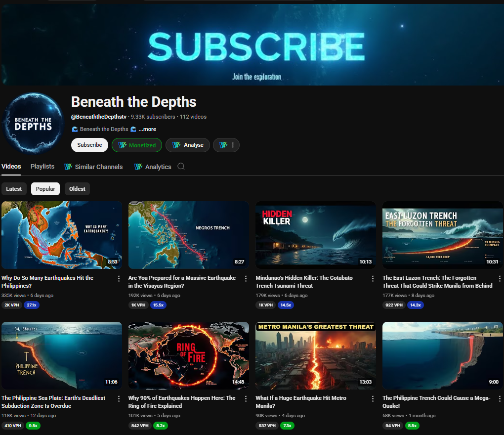Screen dimensions: 504x435
Task: Click the Analyse button
Action: (188, 145)
